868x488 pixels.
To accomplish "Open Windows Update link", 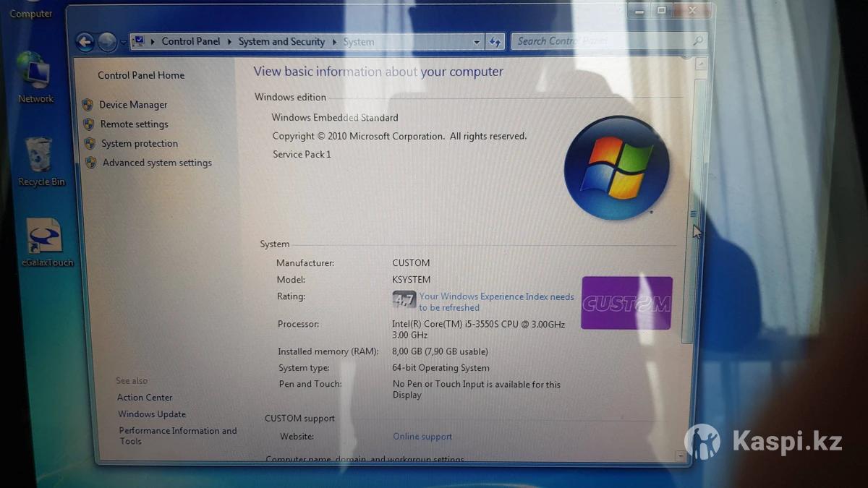I will [x=152, y=414].
